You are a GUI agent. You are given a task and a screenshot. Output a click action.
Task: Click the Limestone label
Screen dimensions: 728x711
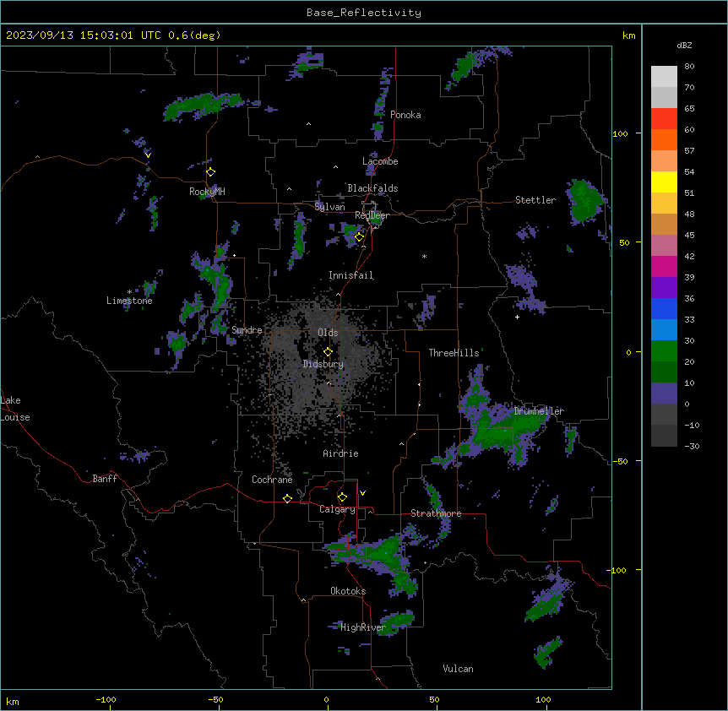(x=129, y=301)
